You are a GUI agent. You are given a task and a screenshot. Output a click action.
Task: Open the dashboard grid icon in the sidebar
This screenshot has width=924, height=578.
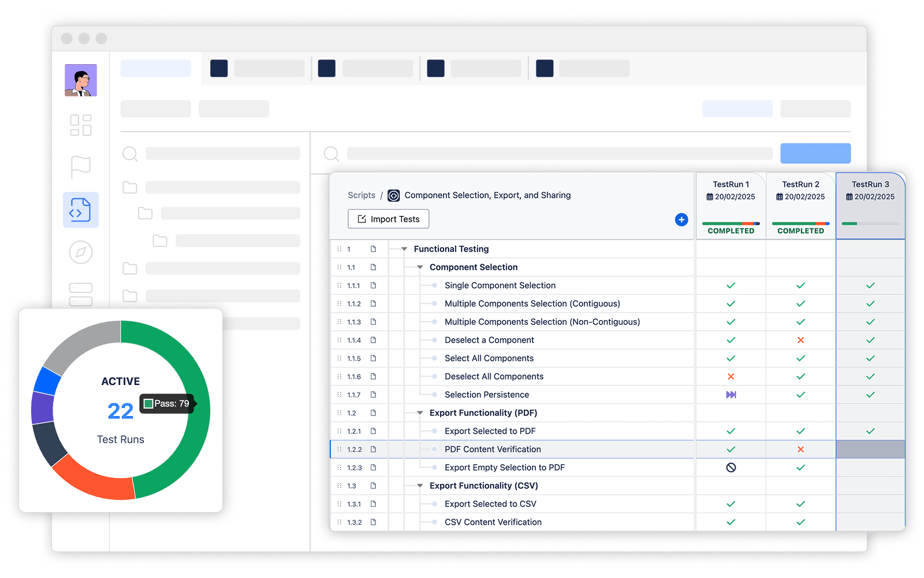[x=80, y=124]
